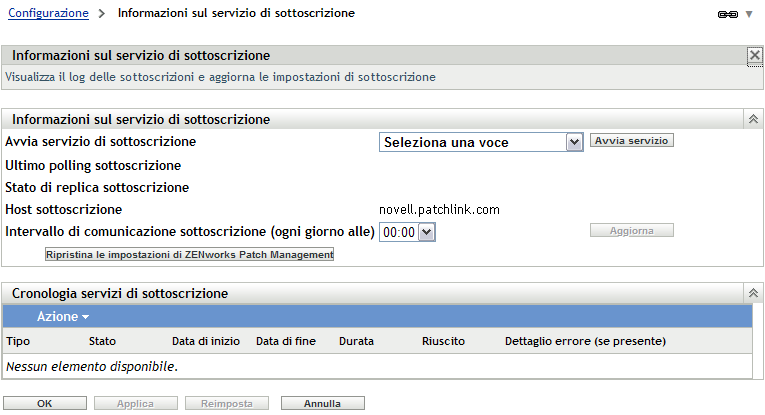
Task: Go to the Configurazione breadcrumb link
Action: coord(47,14)
